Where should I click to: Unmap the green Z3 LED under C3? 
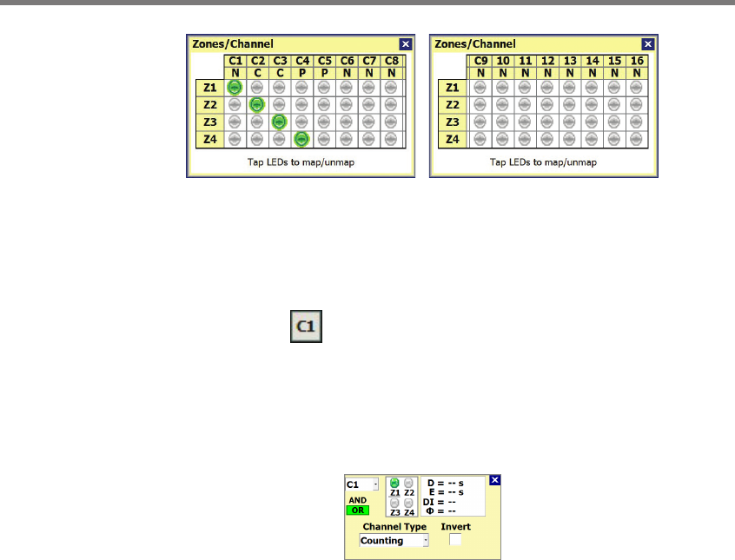[x=280, y=122]
